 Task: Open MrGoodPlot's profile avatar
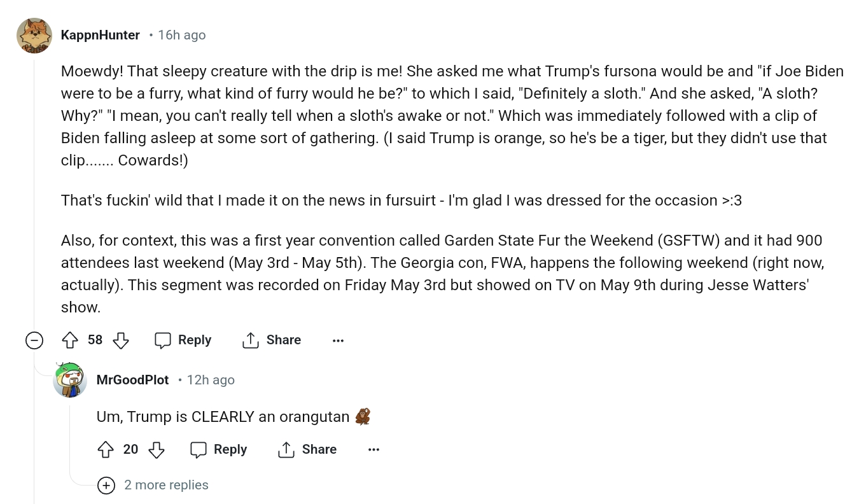click(x=70, y=380)
